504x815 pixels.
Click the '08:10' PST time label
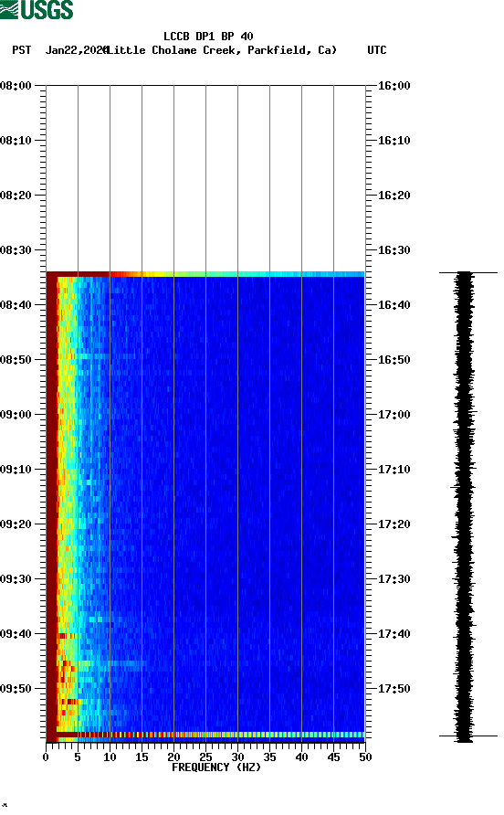(16, 141)
